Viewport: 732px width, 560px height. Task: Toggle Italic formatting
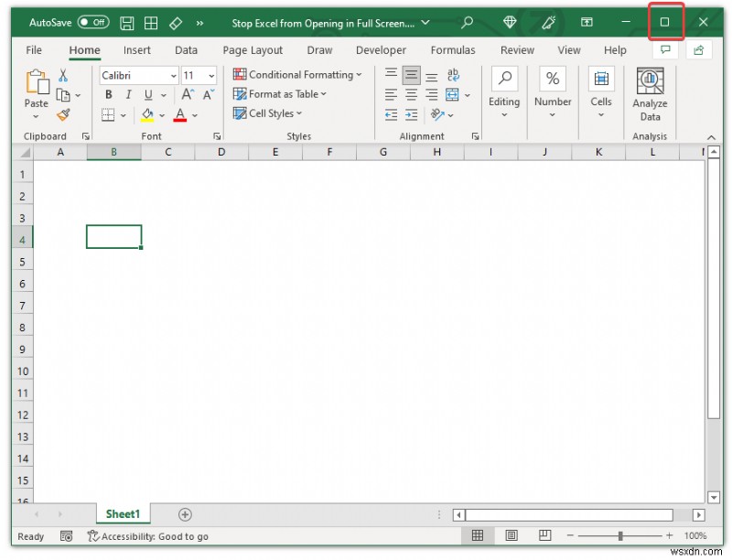point(128,94)
